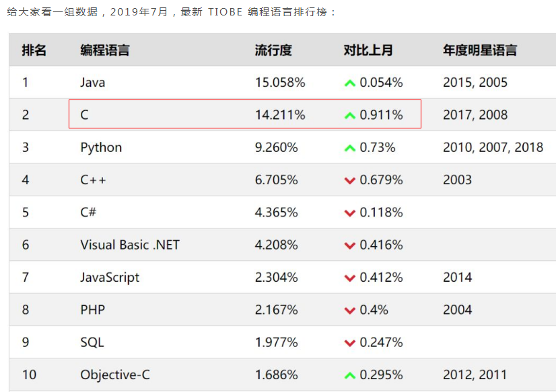The image size is (556, 392).
Task: Select the Python language cell
Action: tap(101, 148)
